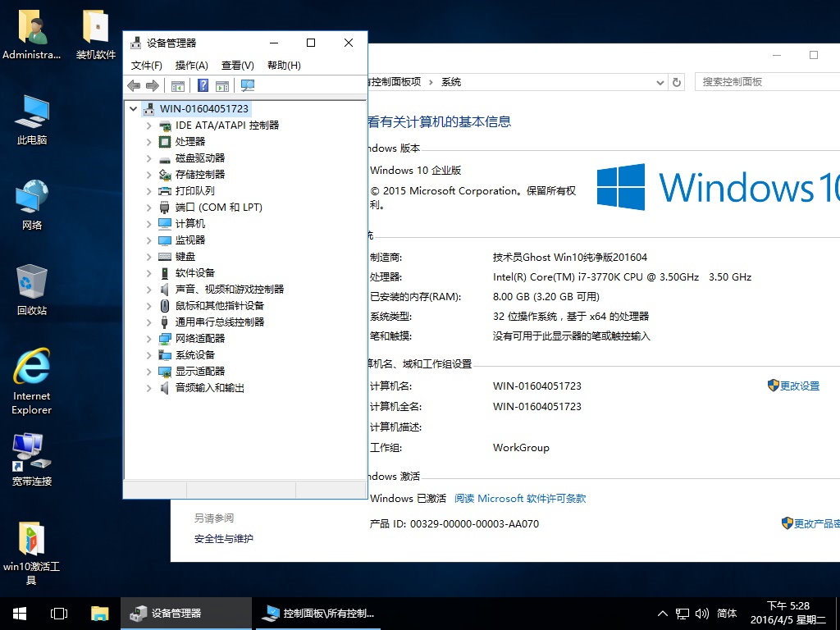
Task: Click the control panel items breadcrumb segment
Action: [x=395, y=82]
